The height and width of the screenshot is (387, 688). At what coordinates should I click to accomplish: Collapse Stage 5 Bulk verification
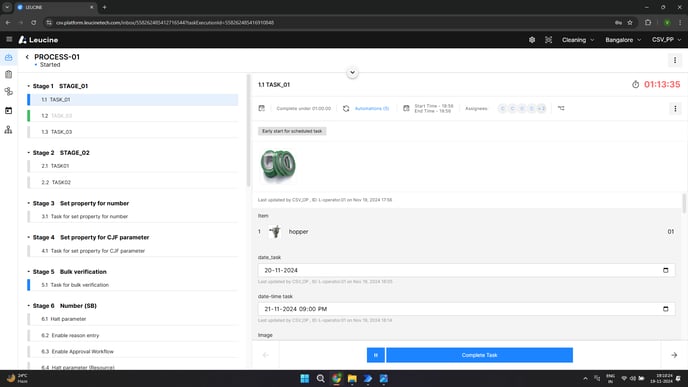pos(29,272)
